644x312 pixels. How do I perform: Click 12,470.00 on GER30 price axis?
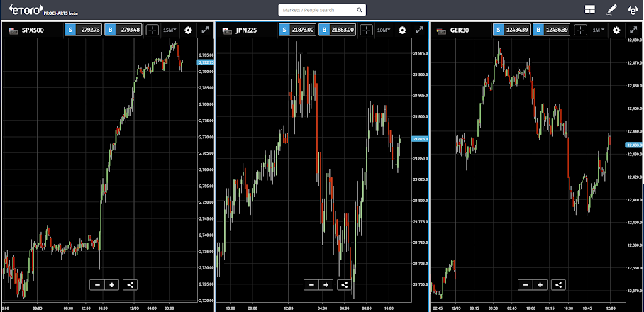tap(635, 63)
